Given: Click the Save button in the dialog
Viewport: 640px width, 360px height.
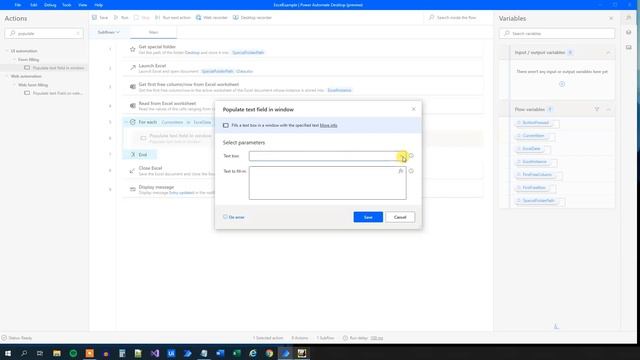Looking at the screenshot, I should click(x=368, y=217).
